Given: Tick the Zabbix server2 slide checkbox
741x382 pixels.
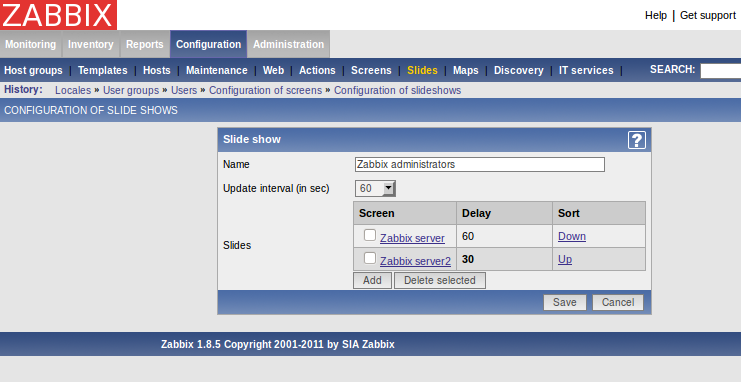Looking at the screenshot, I should (x=370, y=258).
